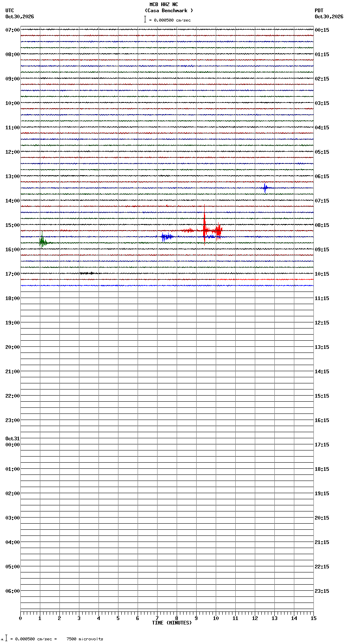346x644 pixels.
Task: Click the station title 'MCB HHZ NC'
Action: 164,4
